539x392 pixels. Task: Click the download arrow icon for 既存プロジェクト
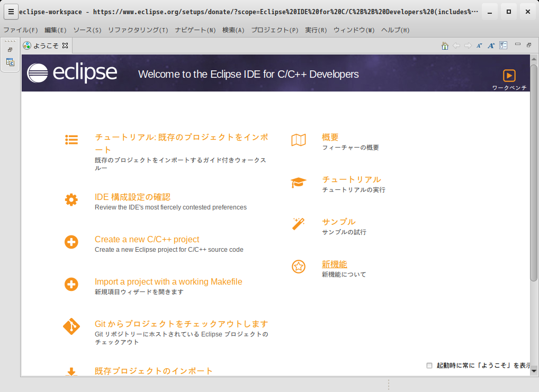point(71,371)
